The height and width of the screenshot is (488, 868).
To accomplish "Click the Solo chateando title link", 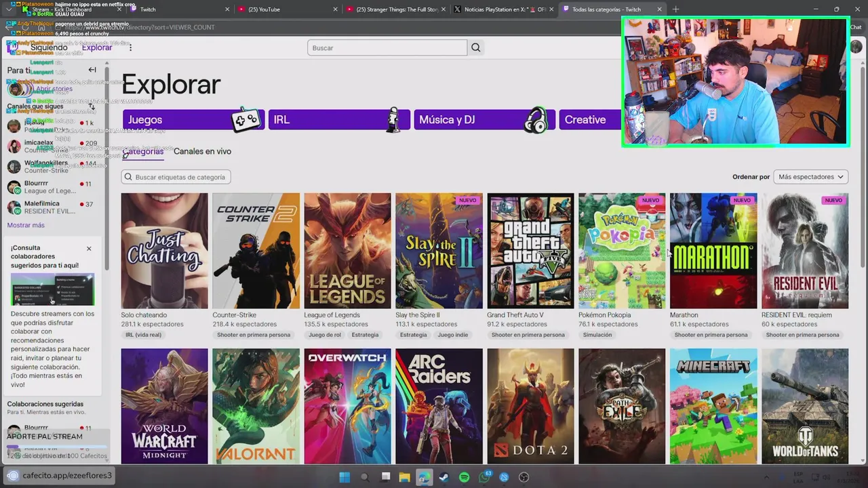I will point(144,315).
